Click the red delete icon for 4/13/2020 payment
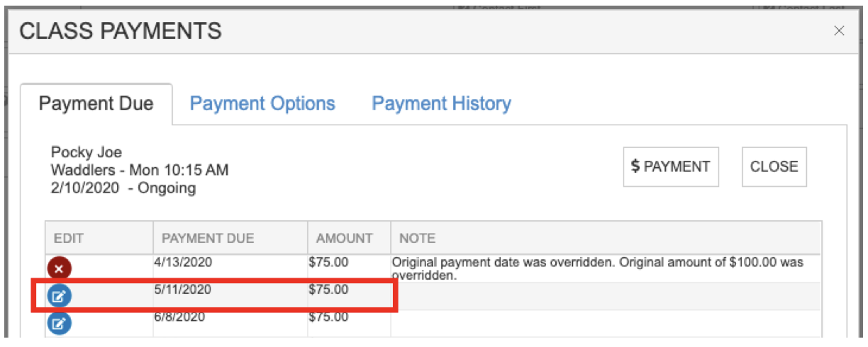 (60, 270)
